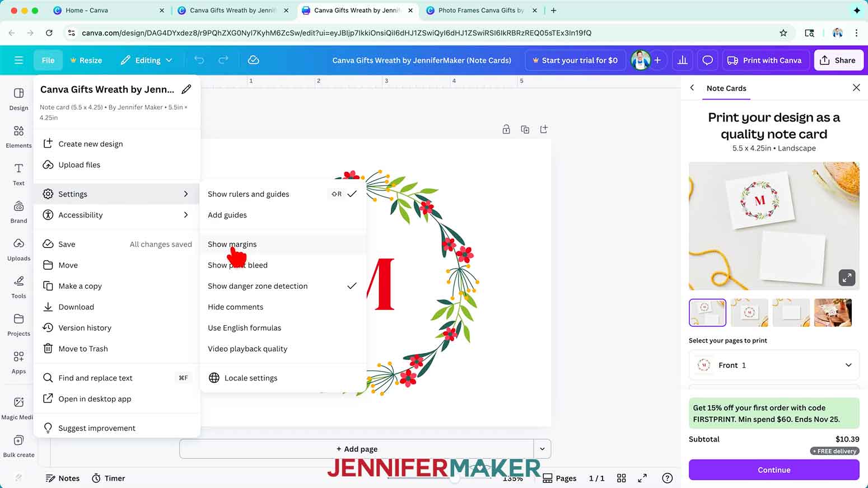The image size is (868, 488).
Task: Click the cloud save status icon
Action: pos(253,60)
